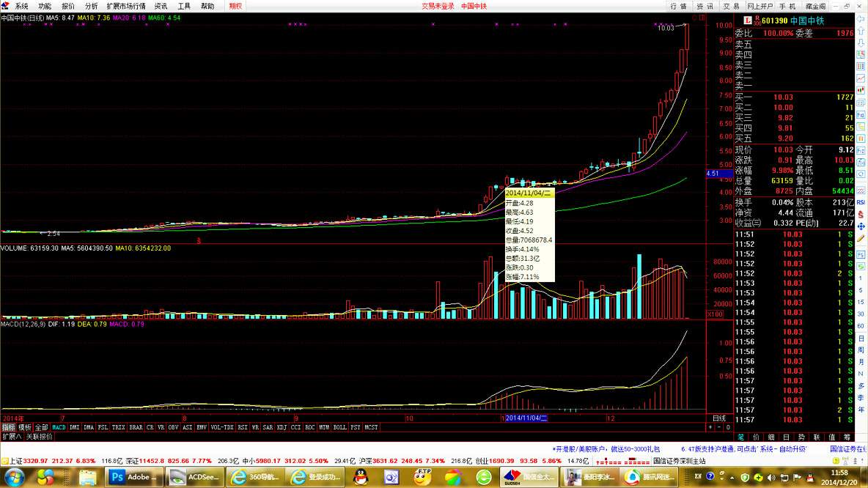Open the QQ penguin icon in taskbar
The image size is (868, 488).
pos(361,477)
